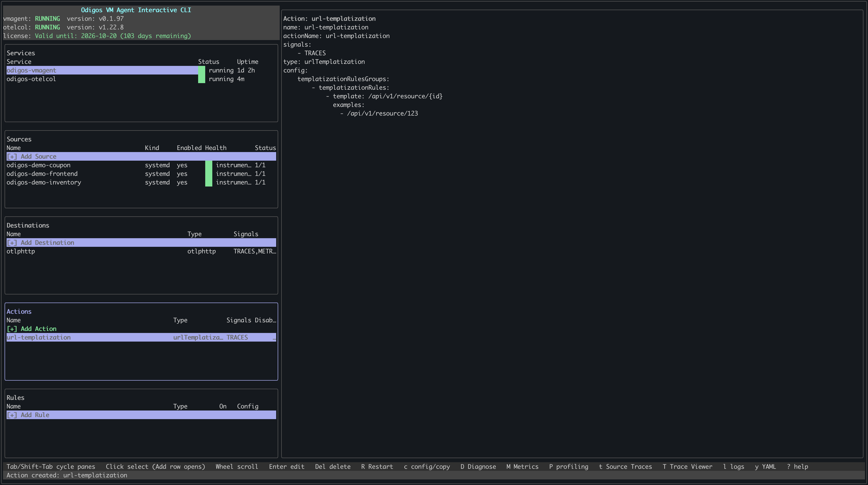Click the 'Action: url-templatization' detail heading
This screenshot has width=868, height=485.
[x=329, y=19]
